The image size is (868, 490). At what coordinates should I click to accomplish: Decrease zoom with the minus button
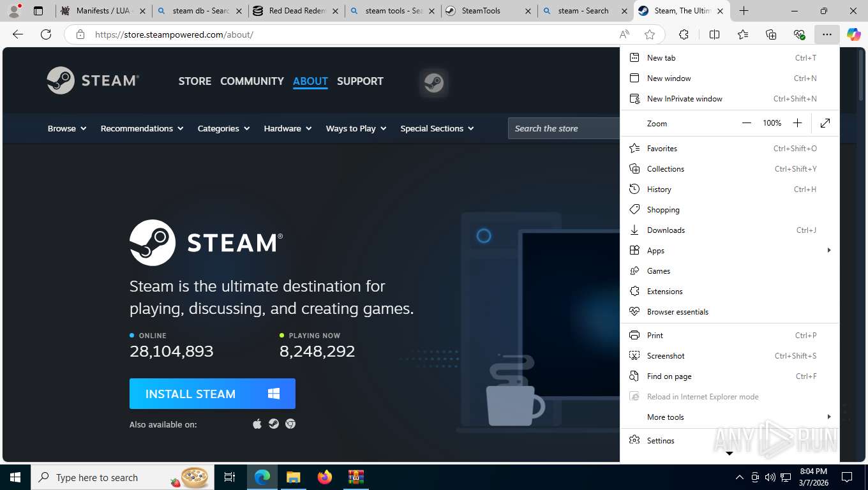[x=747, y=123]
